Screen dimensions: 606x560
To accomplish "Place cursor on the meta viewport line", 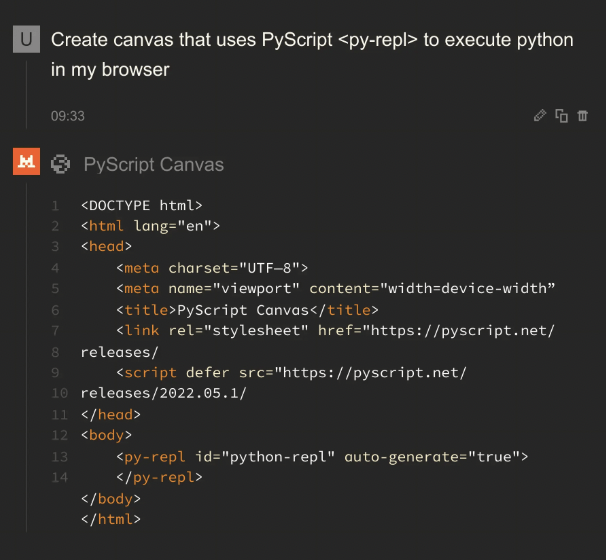I will click(334, 289).
